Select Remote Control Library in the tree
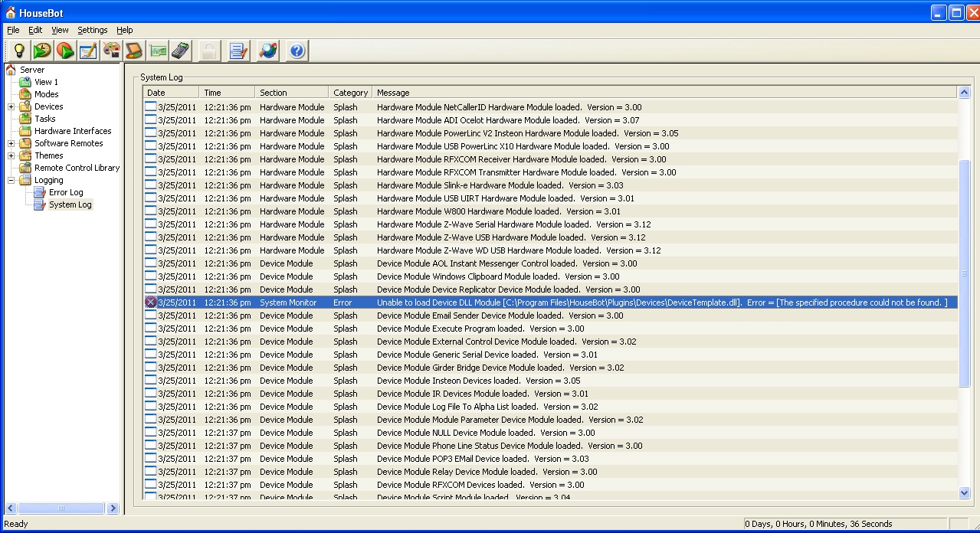This screenshot has height=533, width=980. pyautogui.click(x=77, y=168)
